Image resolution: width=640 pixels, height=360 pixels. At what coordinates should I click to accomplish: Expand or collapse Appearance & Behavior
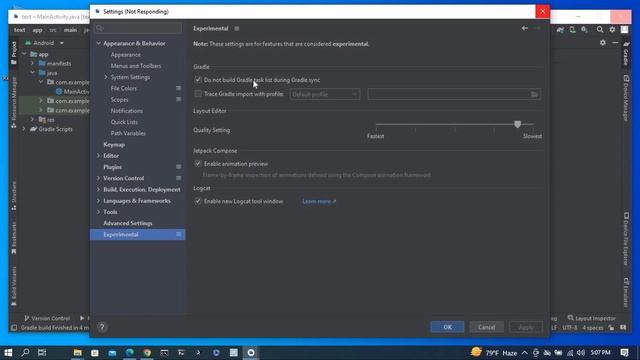point(98,43)
